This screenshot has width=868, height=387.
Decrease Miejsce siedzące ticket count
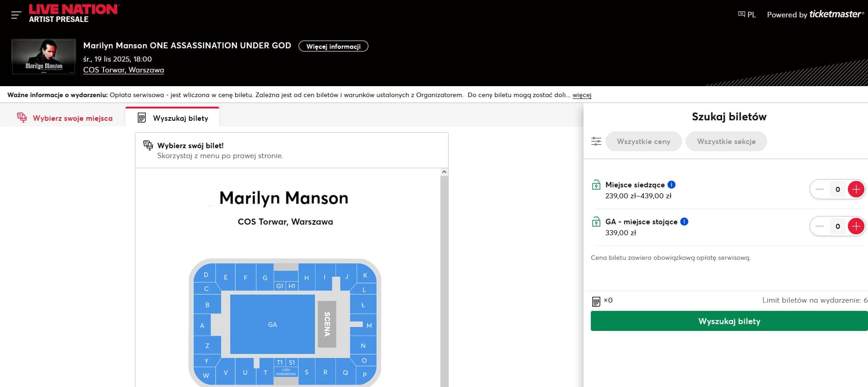click(x=820, y=189)
